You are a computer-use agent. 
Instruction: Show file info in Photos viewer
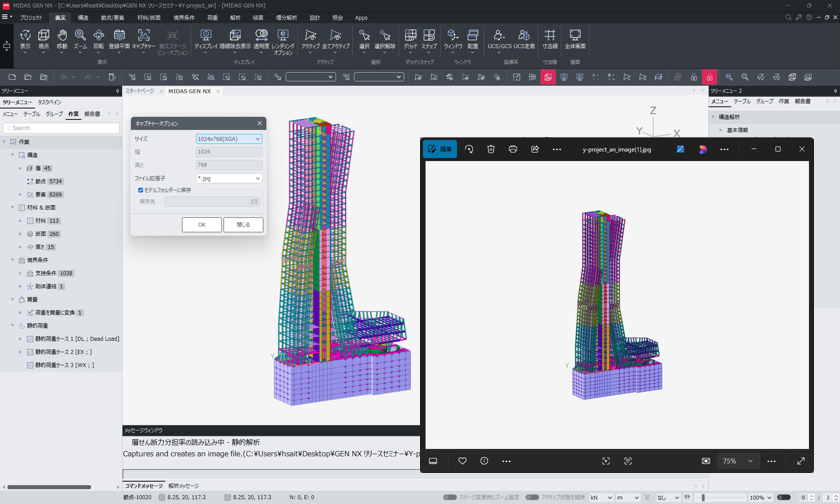coord(484,461)
